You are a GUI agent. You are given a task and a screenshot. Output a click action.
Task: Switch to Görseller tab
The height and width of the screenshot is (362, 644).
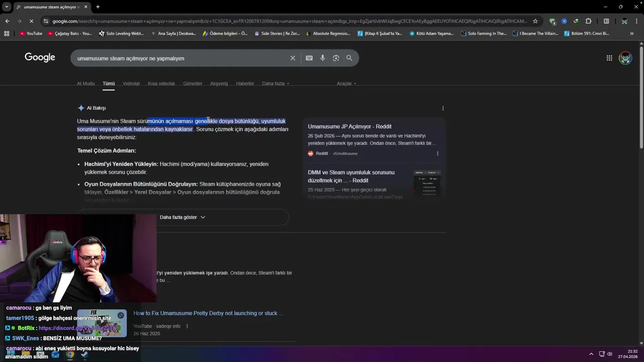[193, 83]
